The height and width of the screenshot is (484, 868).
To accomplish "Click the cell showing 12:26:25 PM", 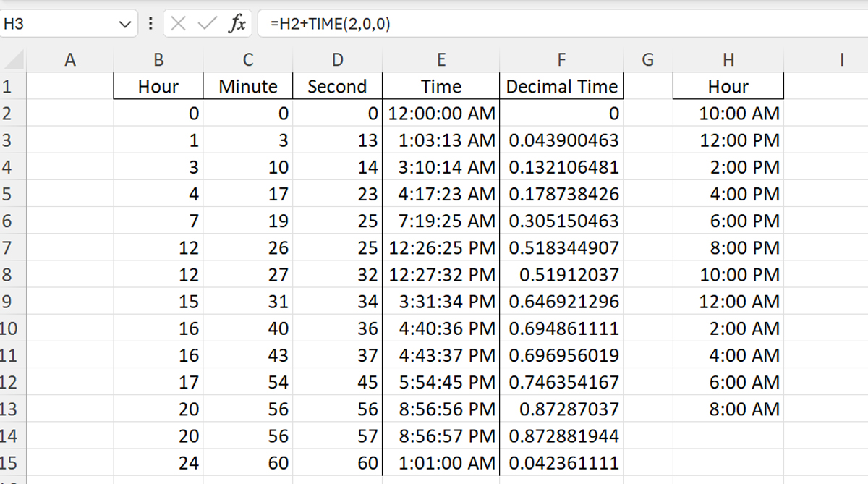I will pos(441,247).
